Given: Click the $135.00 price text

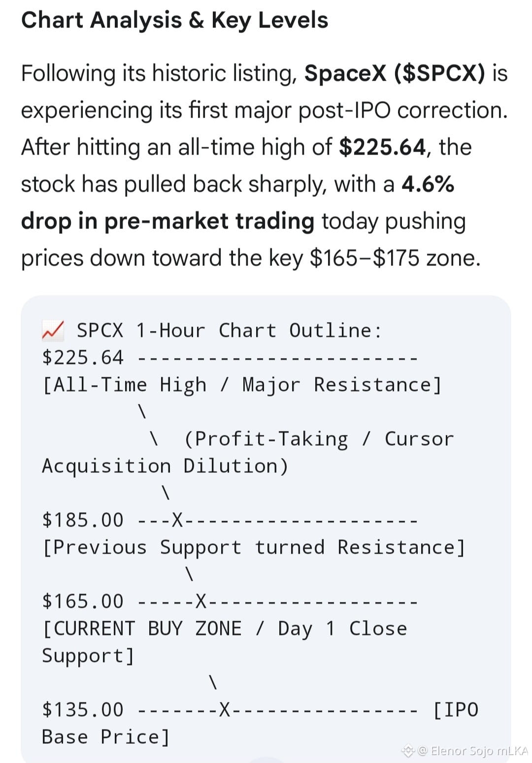Looking at the screenshot, I should [83, 710].
